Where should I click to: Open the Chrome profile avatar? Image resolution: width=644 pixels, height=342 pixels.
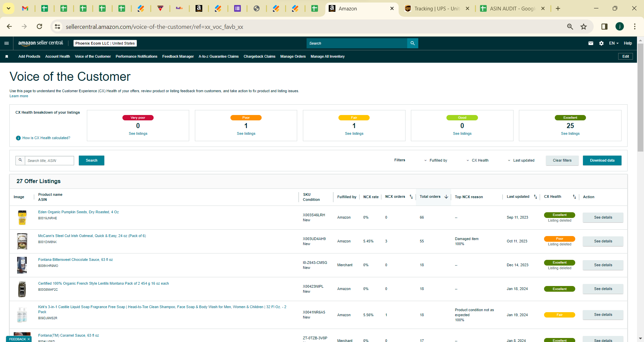(x=620, y=26)
